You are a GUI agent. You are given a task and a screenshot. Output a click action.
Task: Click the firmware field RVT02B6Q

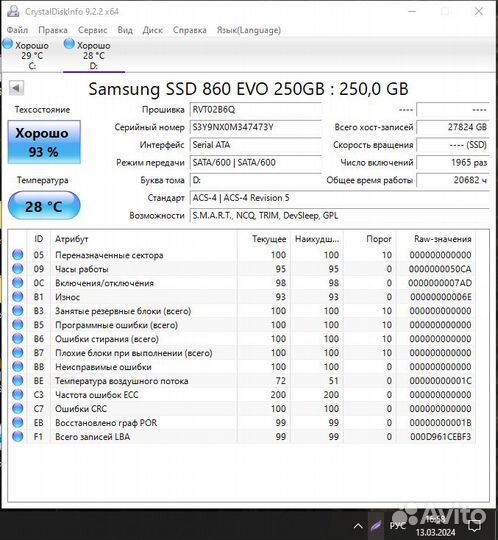[256, 110]
